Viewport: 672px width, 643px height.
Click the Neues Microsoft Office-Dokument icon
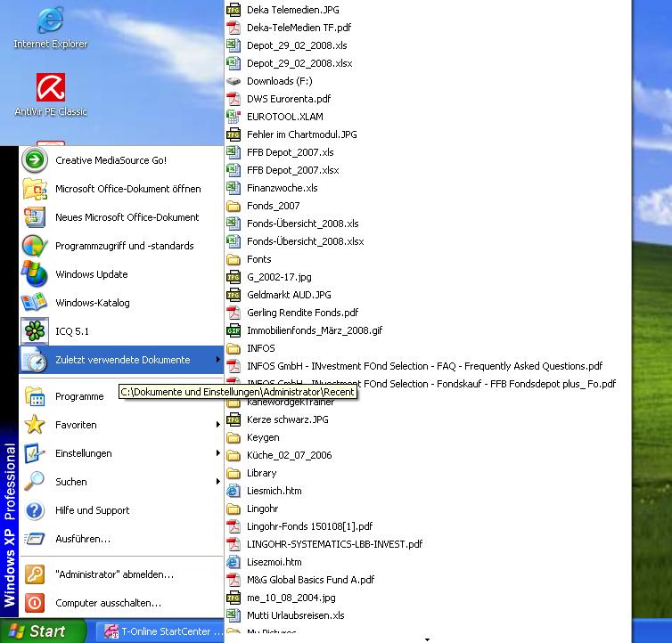(x=35, y=217)
